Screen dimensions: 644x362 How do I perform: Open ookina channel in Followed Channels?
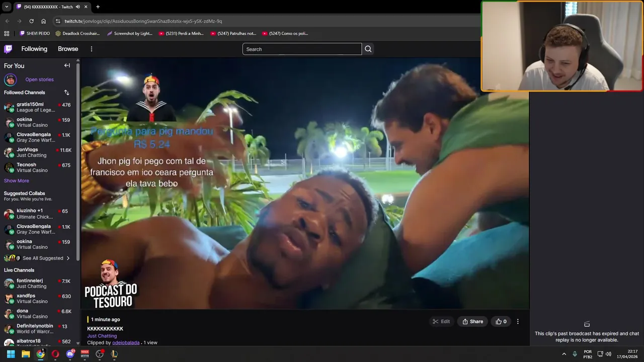click(38, 122)
